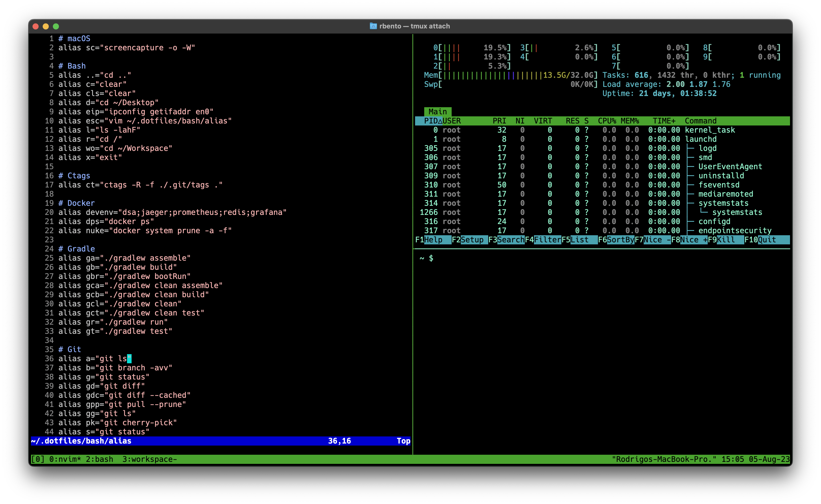The image size is (821, 504).
Task: Select the uninstalld process row
Action: coord(602,176)
